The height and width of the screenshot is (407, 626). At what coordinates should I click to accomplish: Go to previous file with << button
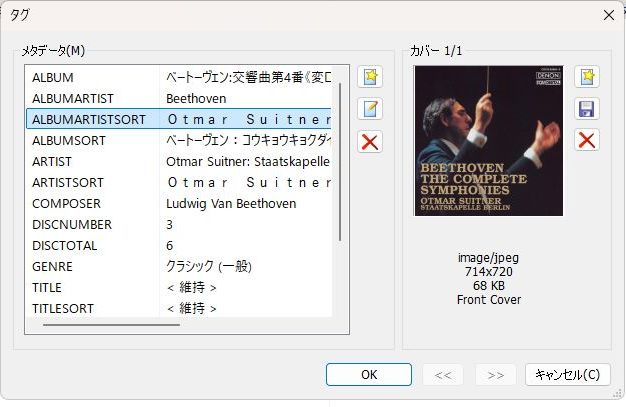click(x=443, y=375)
